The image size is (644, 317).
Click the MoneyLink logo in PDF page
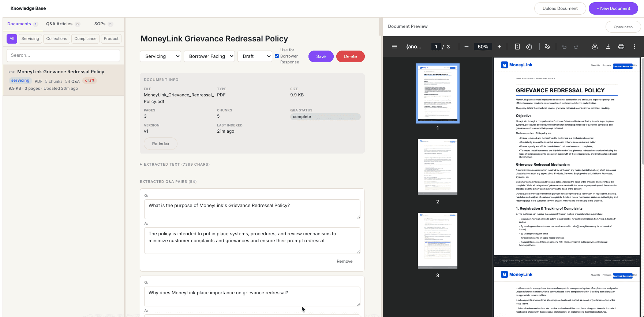517,65
